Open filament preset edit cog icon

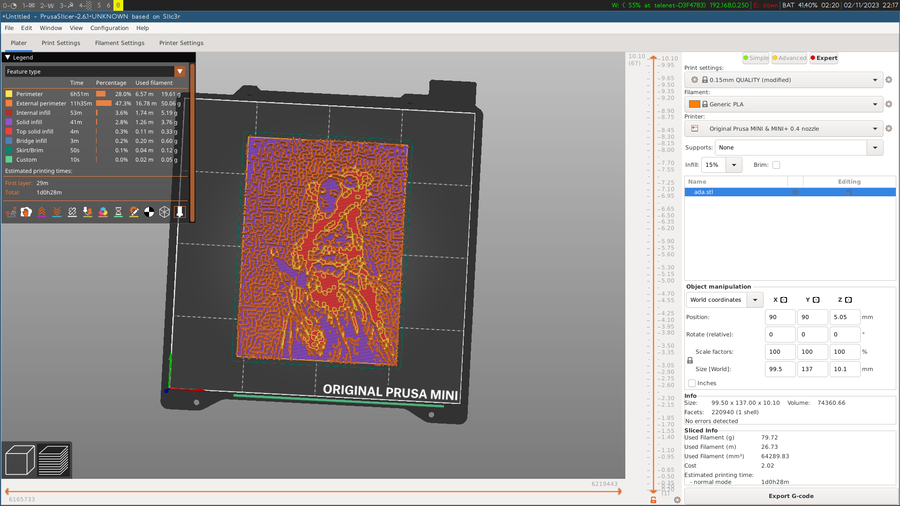tap(889, 104)
